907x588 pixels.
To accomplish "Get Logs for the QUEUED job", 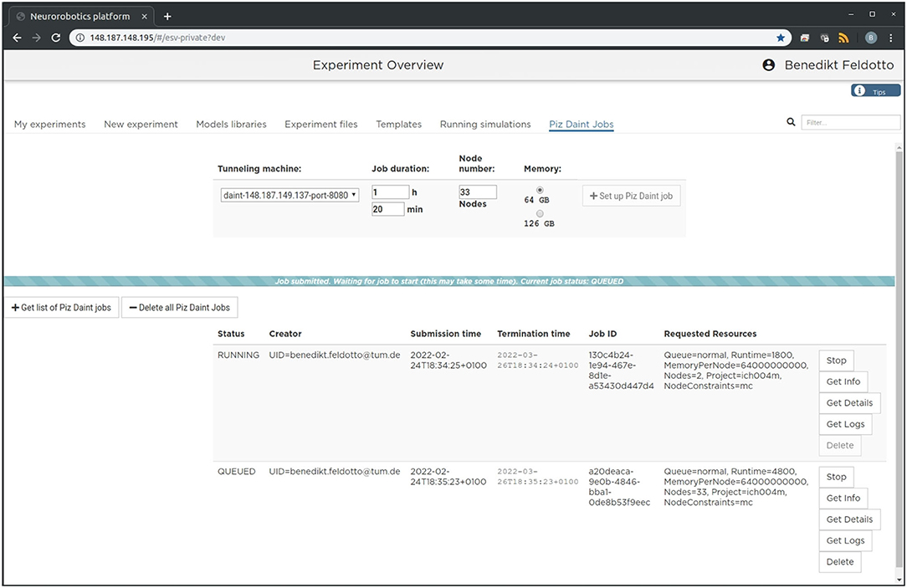I will tap(845, 540).
